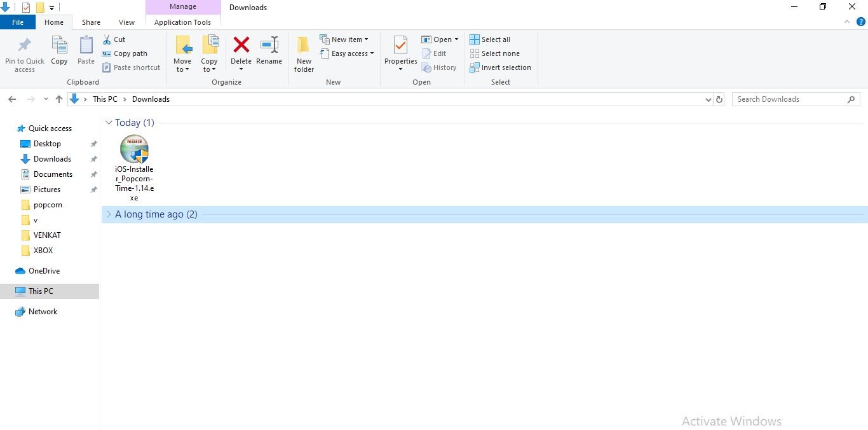This screenshot has height=430, width=868.
Task: Customize Quick Access Toolbar dropdown
Action: click(52, 8)
